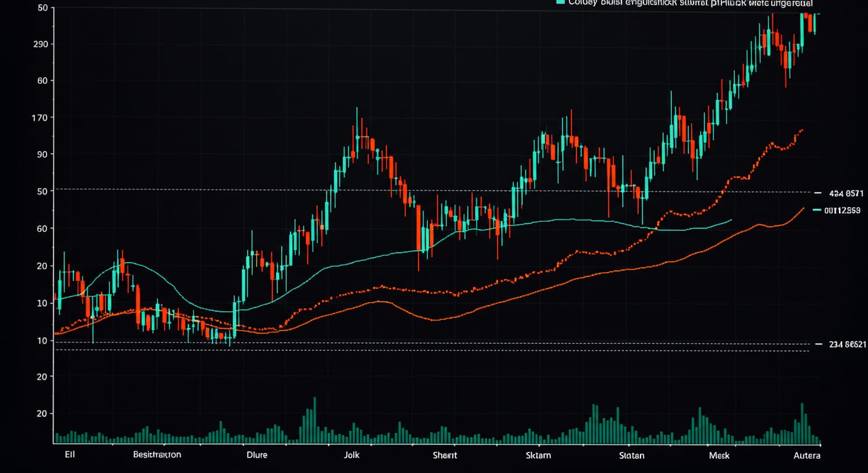Image resolution: width=868 pixels, height=473 pixels.
Task: Click the 'Mesk' time axis label
Action: coord(719,455)
